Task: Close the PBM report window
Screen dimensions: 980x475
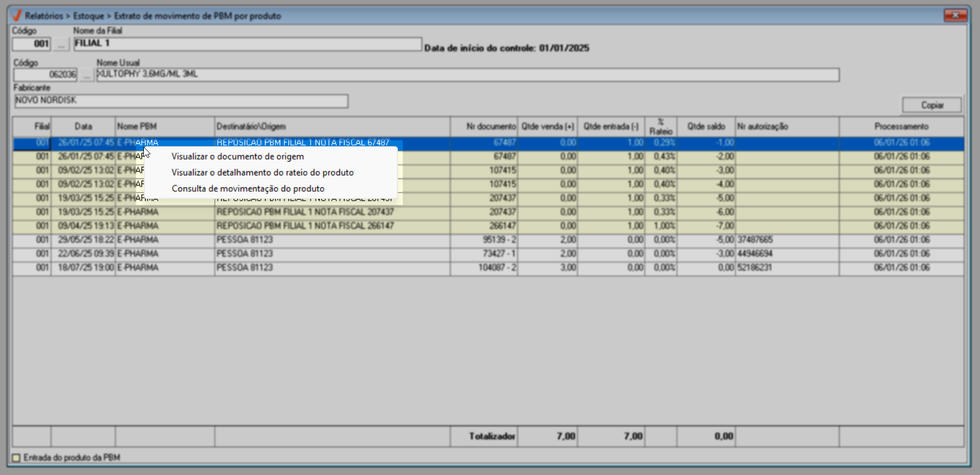Action: click(x=955, y=15)
